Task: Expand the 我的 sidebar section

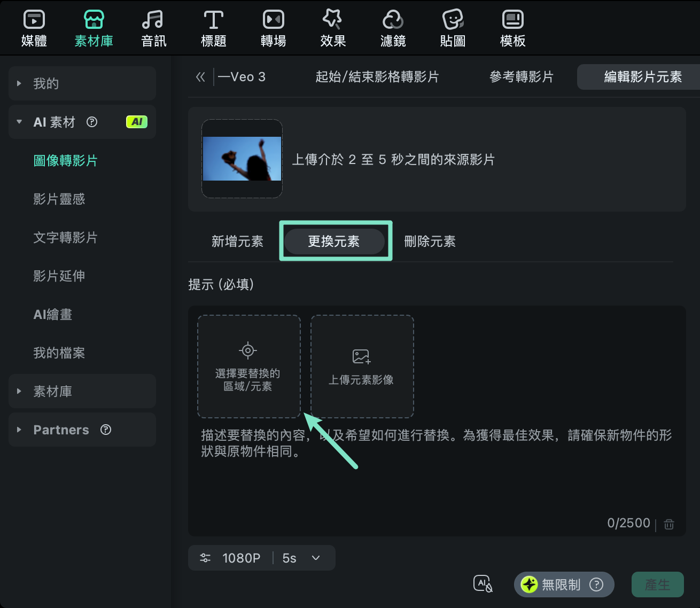Action: click(82, 83)
